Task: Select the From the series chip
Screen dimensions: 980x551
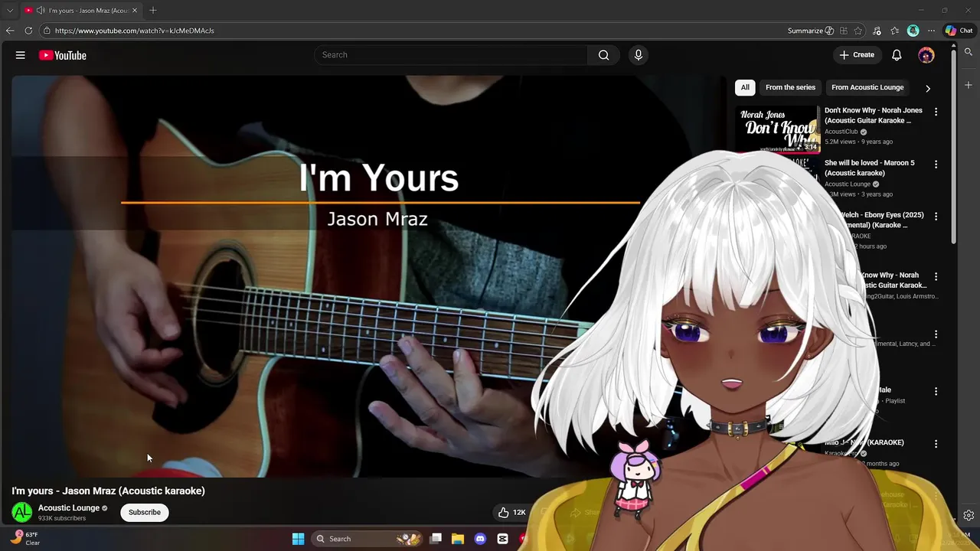Action: [x=790, y=87]
